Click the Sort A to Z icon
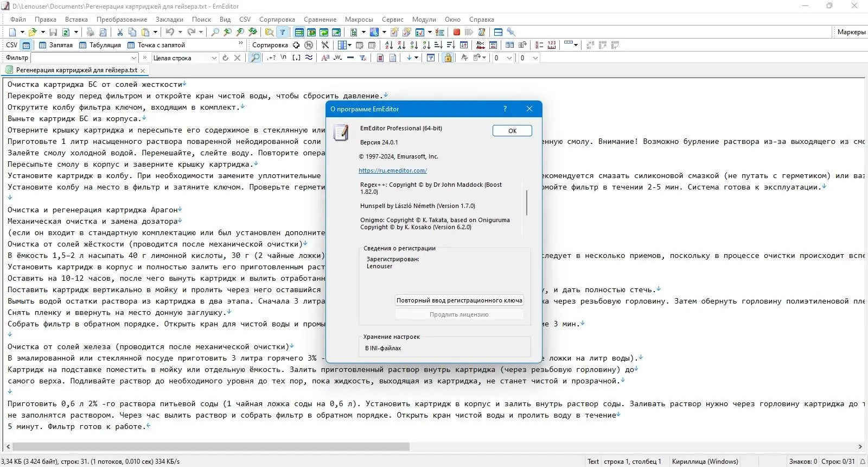The height and width of the screenshot is (467, 868). pyautogui.click(x=389, y=45)
